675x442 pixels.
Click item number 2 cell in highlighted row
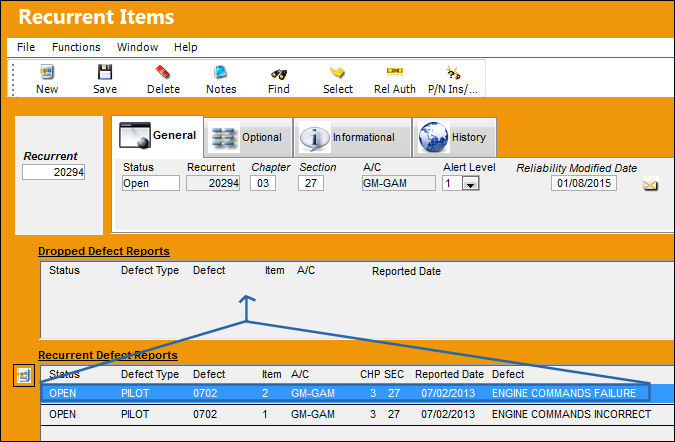click(265, 393)
